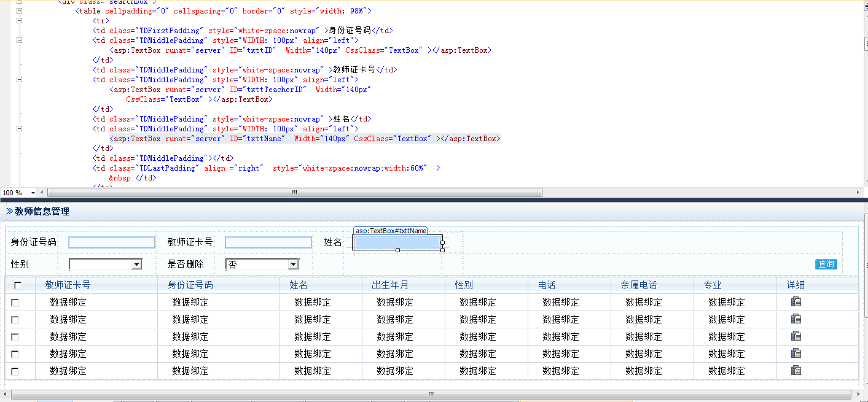Image resolution: width=868 pixels, height=402 pixels.
Task: Click the TDLastPadding td code line
Action: (x=266, y=168)
